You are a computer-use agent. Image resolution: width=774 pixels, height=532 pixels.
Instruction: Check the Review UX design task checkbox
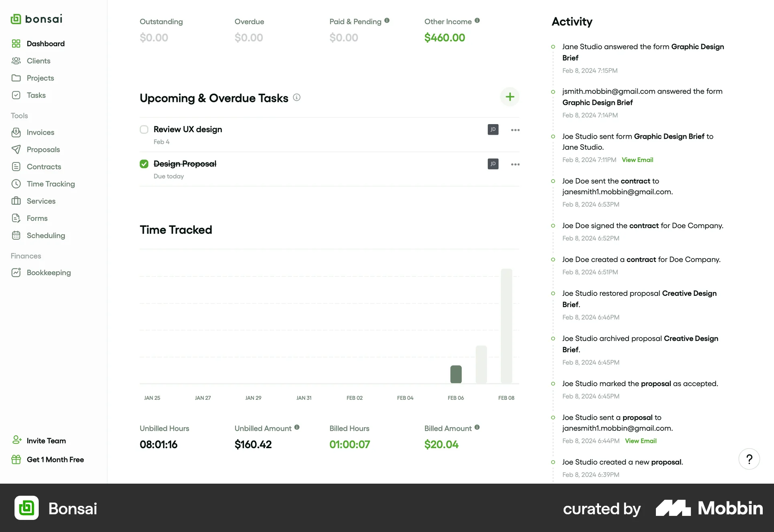pyautogui.click(x=144, y=129)
